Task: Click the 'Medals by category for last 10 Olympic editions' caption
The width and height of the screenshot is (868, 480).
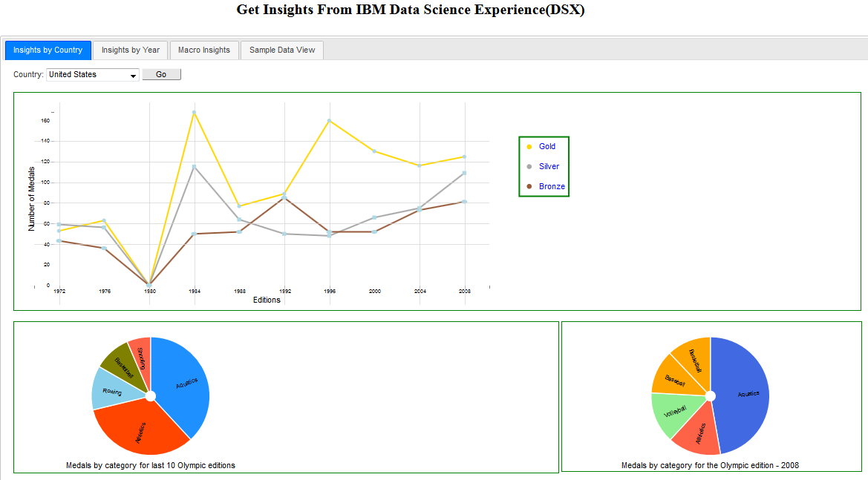Action: (x=151, y=466)
